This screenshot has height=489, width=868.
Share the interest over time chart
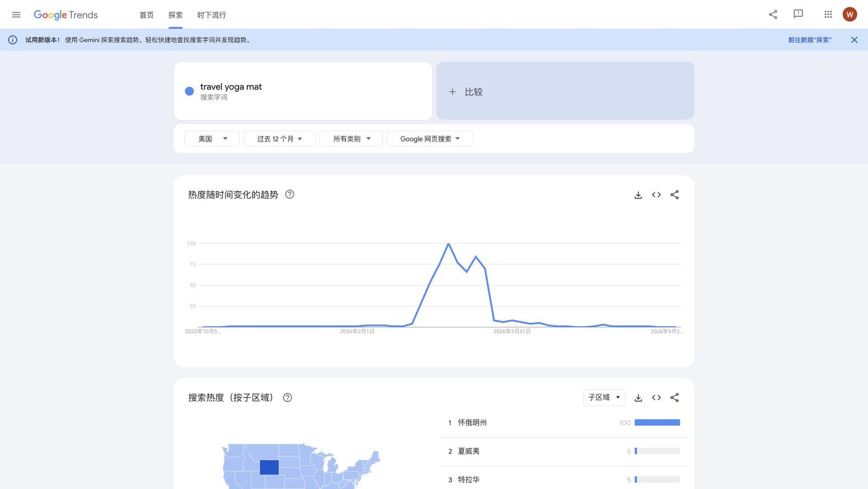(x=675, y=195)
